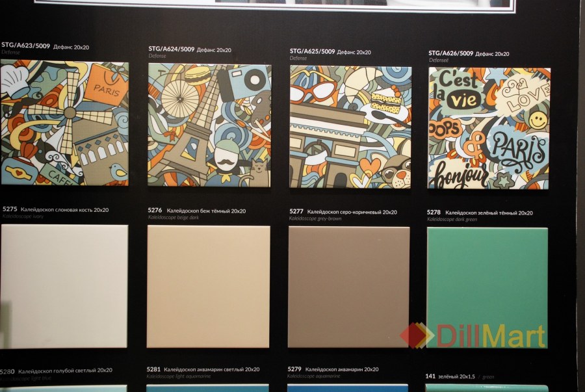Viewport: 585px width, 392px height.
Task: Click the orange PARIS shopping bag on the windmill tile
Action: [107, 85]
